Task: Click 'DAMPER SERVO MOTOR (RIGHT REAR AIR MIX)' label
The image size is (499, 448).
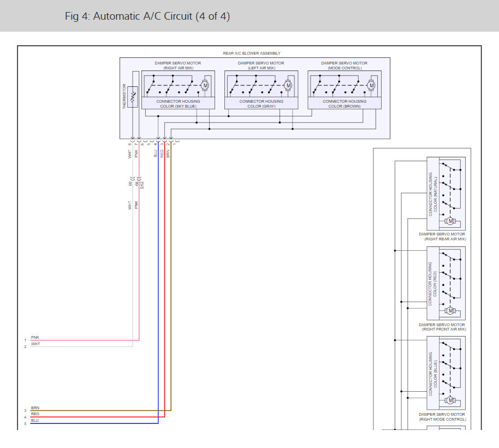Action: tap(442, 237)
